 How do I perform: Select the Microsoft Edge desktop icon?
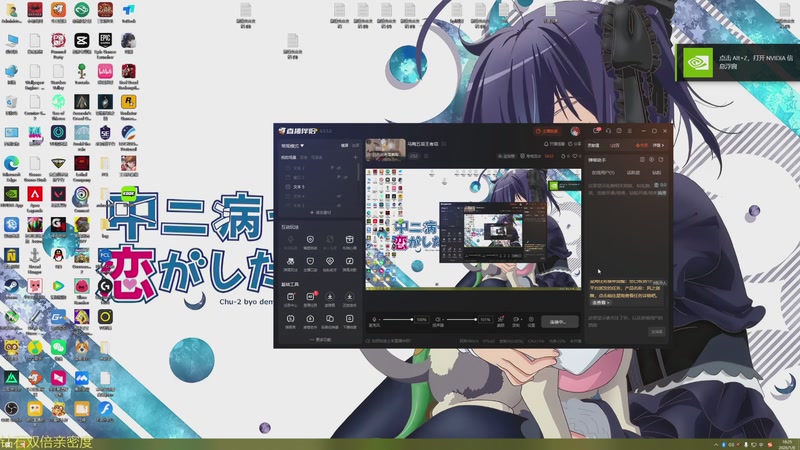[x=11, y=168]
